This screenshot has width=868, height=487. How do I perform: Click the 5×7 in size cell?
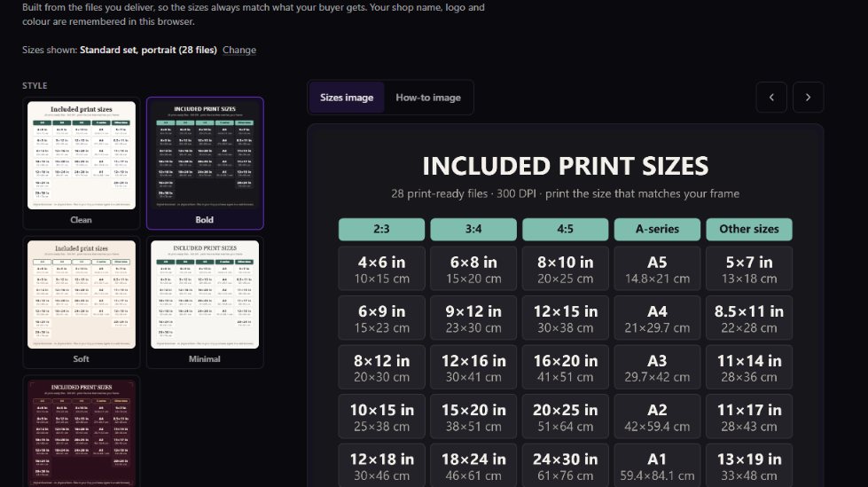pos(749,269)
